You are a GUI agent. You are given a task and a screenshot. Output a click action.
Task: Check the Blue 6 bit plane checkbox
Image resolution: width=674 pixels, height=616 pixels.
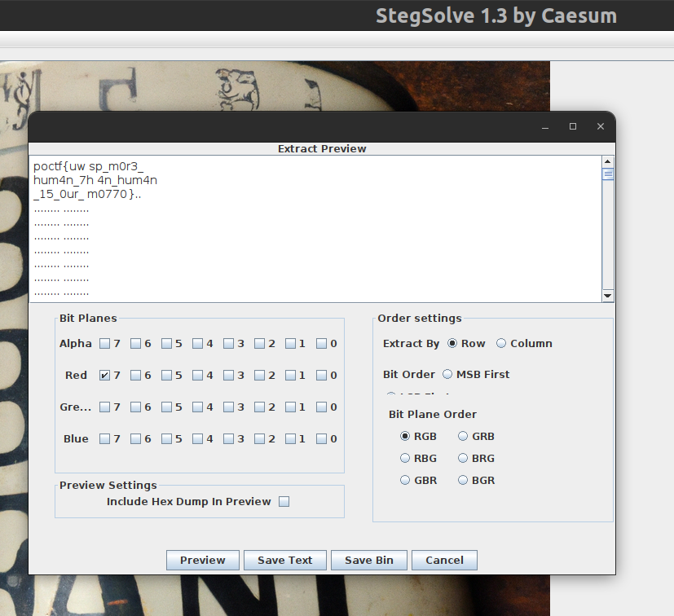click(x=135, y=439)
